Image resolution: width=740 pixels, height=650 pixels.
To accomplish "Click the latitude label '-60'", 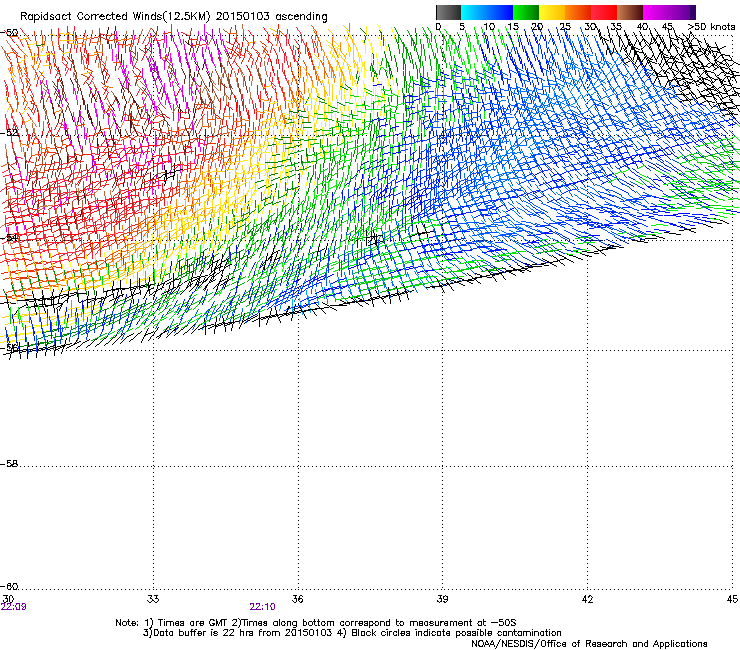I will click(9, 587).
